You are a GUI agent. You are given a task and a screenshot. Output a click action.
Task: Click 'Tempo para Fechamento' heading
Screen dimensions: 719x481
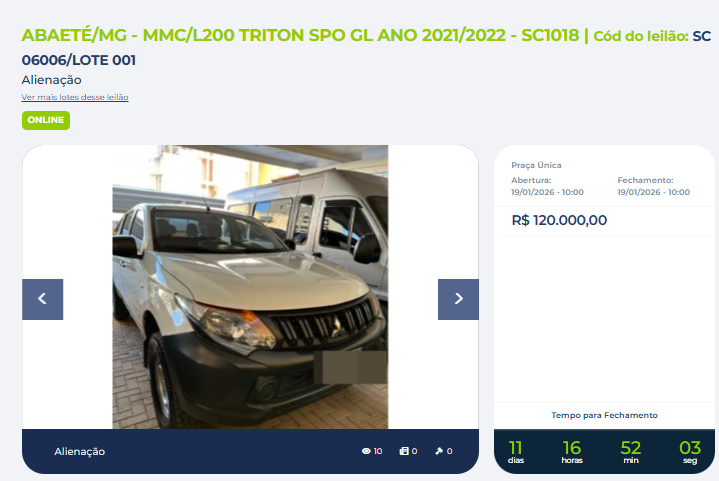(604, 415)
